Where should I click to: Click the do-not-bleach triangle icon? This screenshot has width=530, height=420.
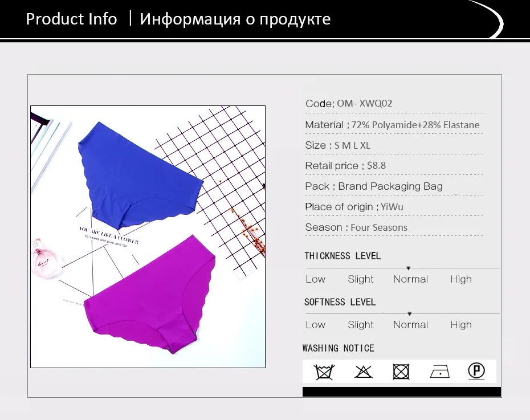(x=364, y=372)
